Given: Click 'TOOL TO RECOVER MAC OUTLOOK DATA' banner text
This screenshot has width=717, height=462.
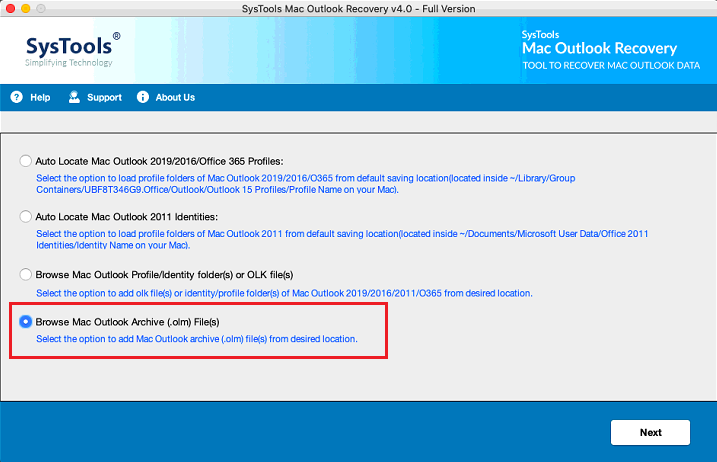Looking at the screenshot, I should click(611, 65).
